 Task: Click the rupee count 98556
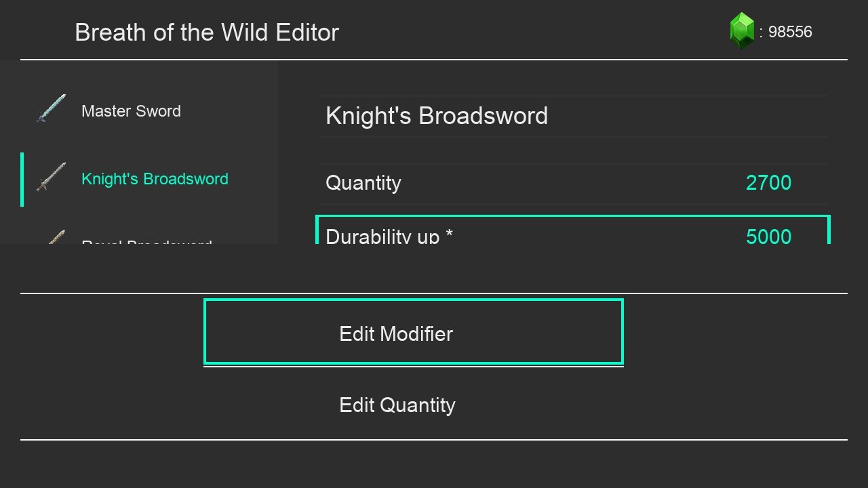click(x=790, y=32)
